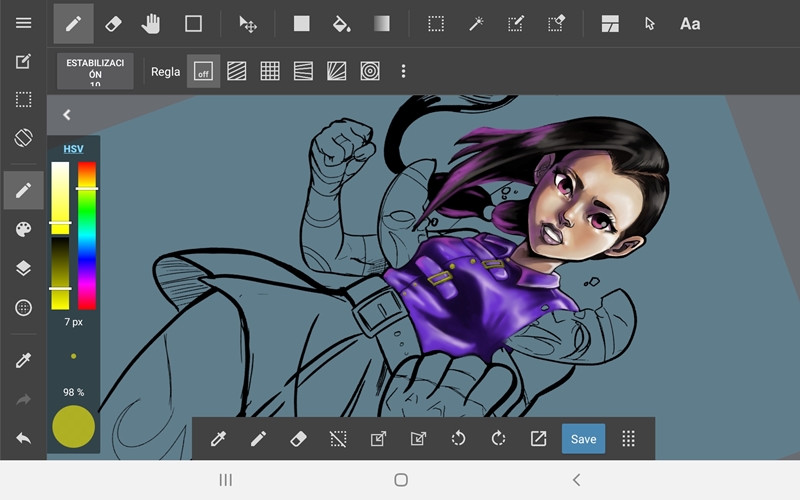Open Android recent apps button

[226, 480]
